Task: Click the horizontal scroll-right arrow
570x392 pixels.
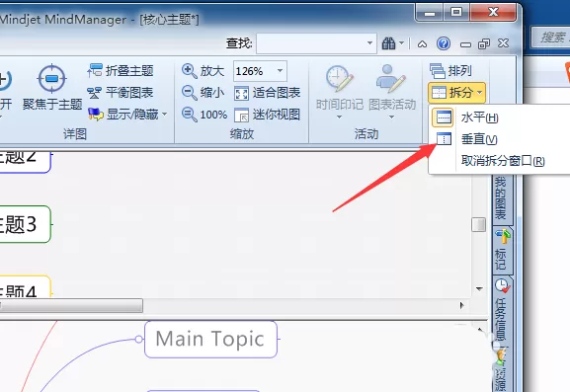Action: pyautogui.click(x=461, y=305)
